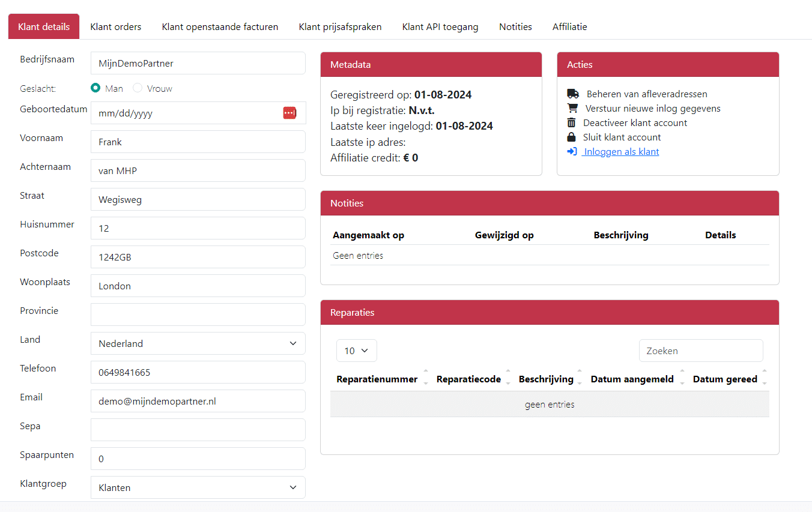Screen dimensions: 812x512
Task: Click the Spaarpunten input field
Action: [198, 459]
